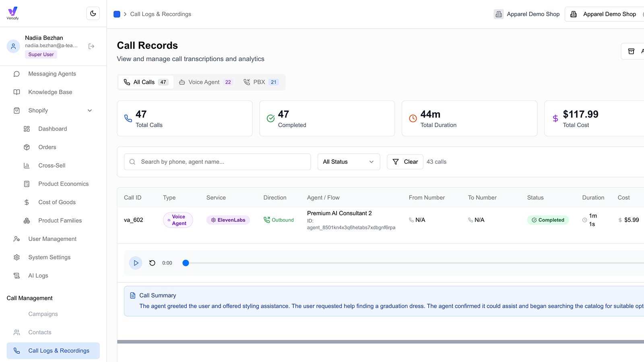Click the Versafy logo

click(x=12, y=13)
